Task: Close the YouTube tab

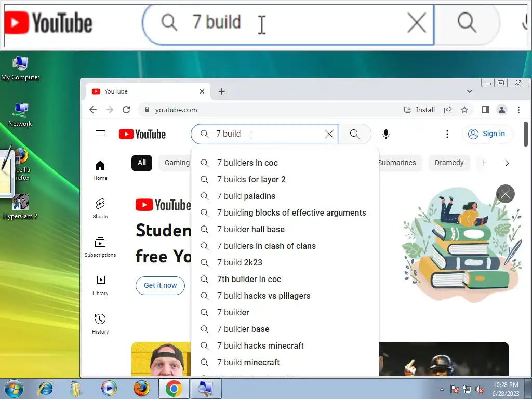Action: click(202, 91)
